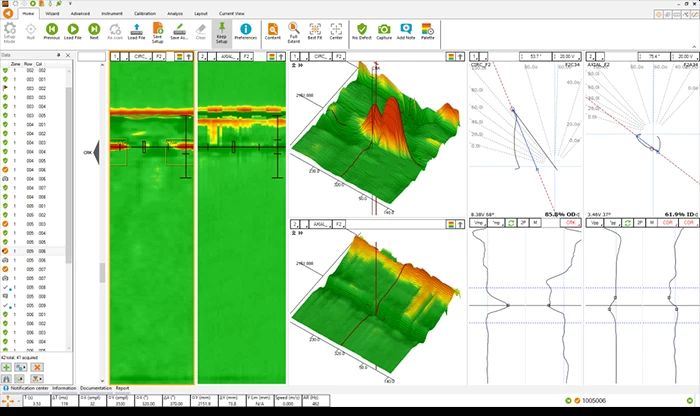The width and height of the screenshot is (700, 416).
Task: Toggle palette icon on upper 3D CIRC view
Action: (451, 57)
